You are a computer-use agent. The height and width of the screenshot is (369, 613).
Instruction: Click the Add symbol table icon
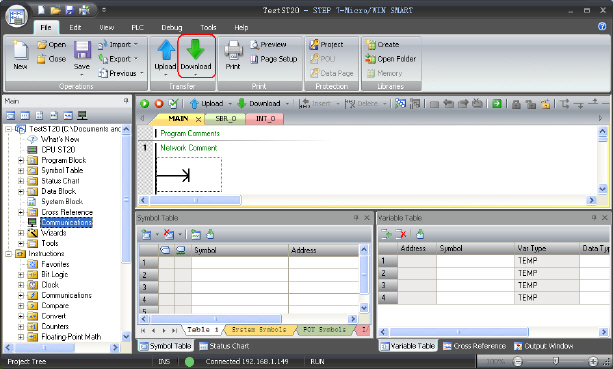coord(146,235)
